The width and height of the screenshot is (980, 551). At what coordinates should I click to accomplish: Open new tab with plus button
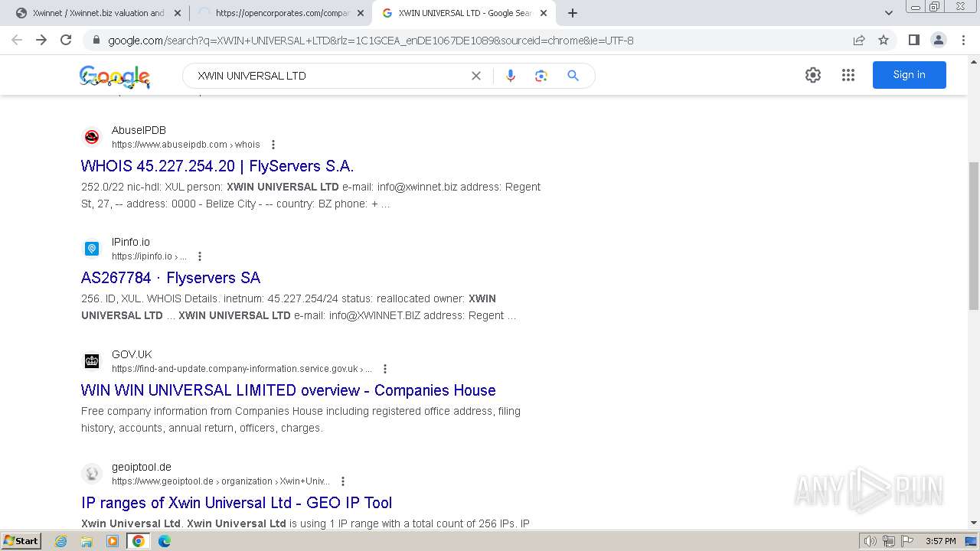click(573, 13)
